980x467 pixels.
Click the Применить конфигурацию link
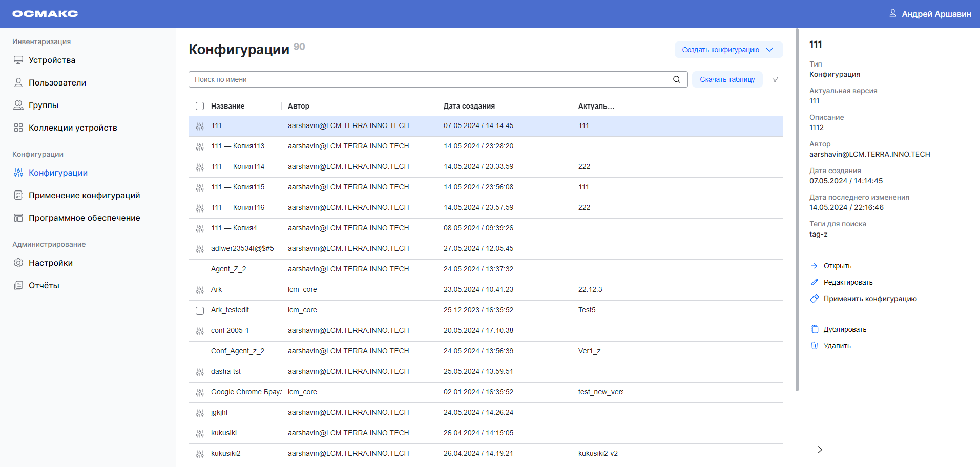click(870, 299)
